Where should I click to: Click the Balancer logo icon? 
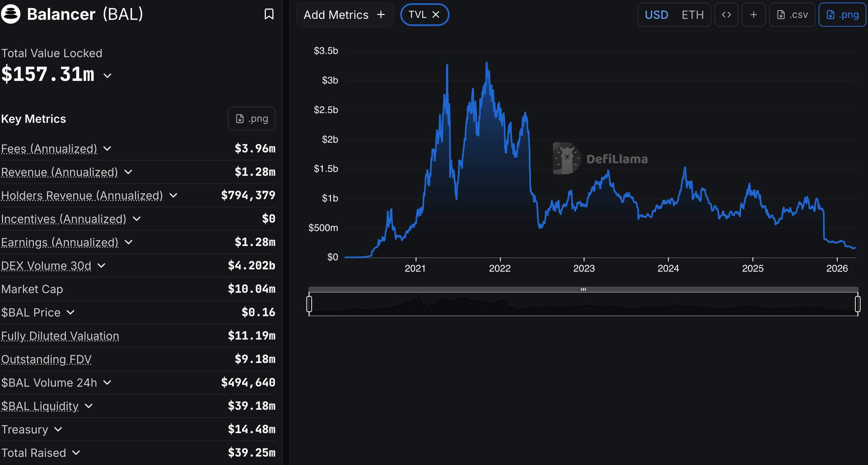pyautogui.click(x=11, y=14)
